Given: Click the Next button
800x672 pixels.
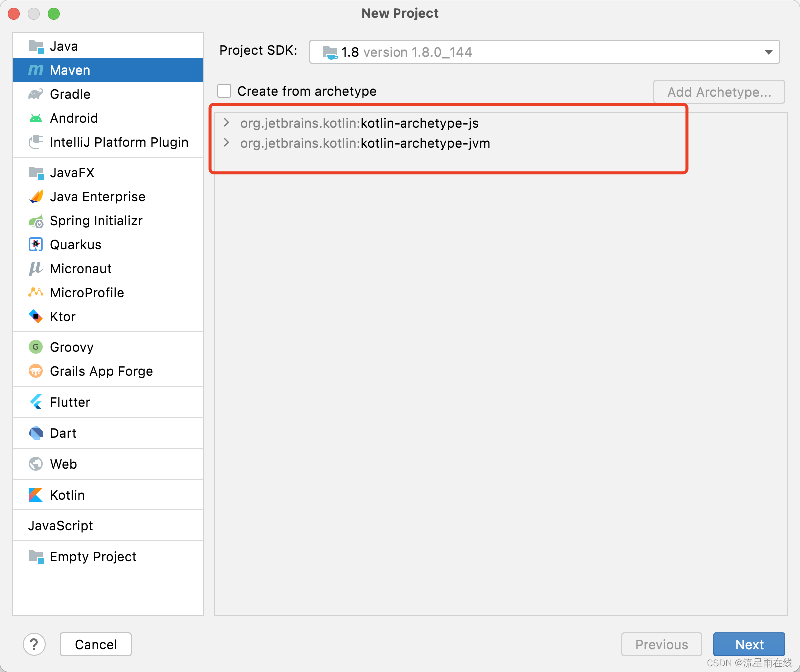Looking at the screenshot, I should (749, 645).
